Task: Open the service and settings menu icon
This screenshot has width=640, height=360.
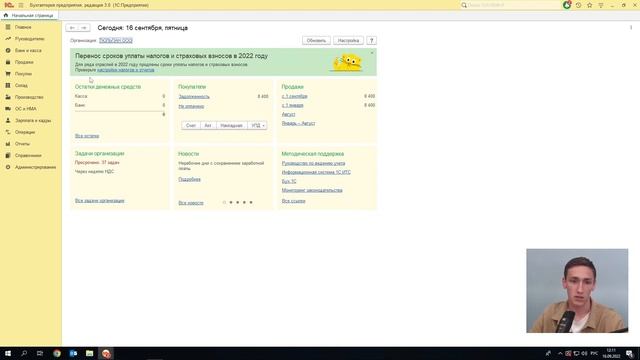Action: pyautogui.click(x=601, y=5)
